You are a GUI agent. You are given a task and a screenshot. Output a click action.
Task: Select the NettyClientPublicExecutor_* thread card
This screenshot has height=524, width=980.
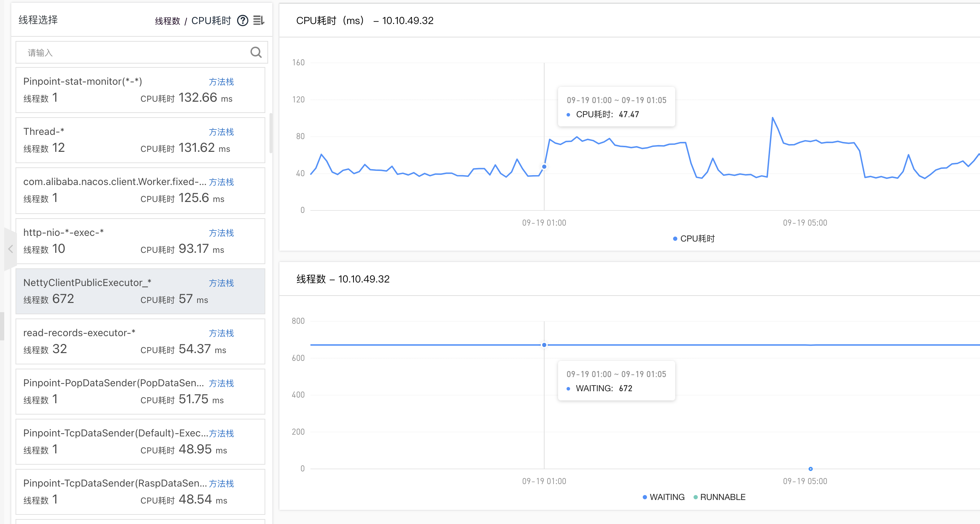pyautogui.click(x=140, y=292)
